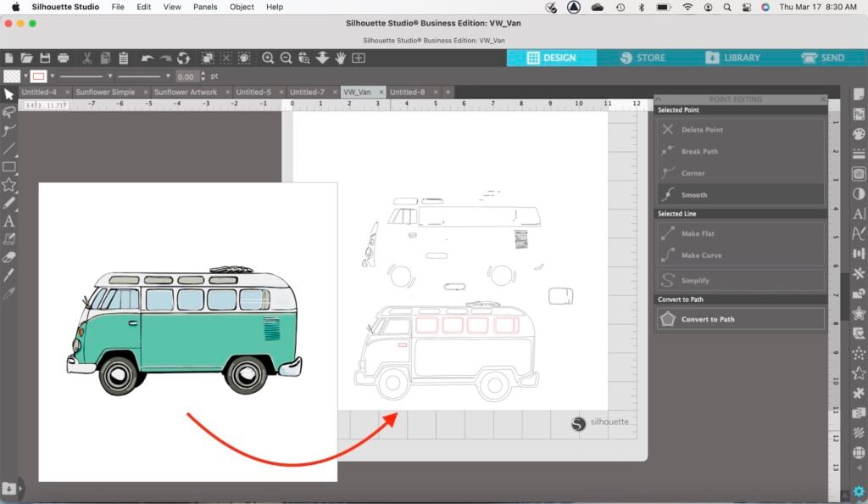The width and height of the screenshot is (868, 504).
Task: Open the Line Style panel icon
Action: (859, 154)
